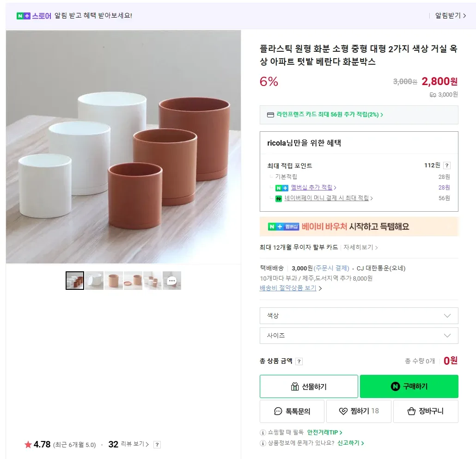Screen dimensions: 476x459
Task: Open the 색상 color dropdown
Action: pos(359,316)
